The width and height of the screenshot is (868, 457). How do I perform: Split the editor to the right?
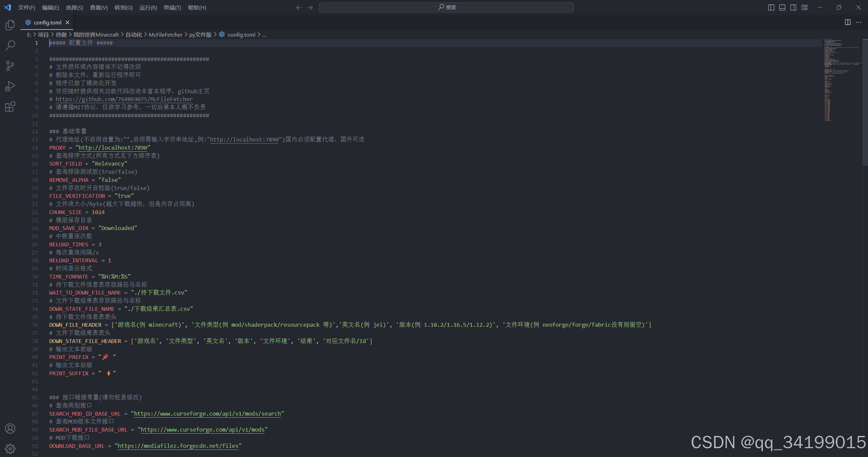click(847, 22)
